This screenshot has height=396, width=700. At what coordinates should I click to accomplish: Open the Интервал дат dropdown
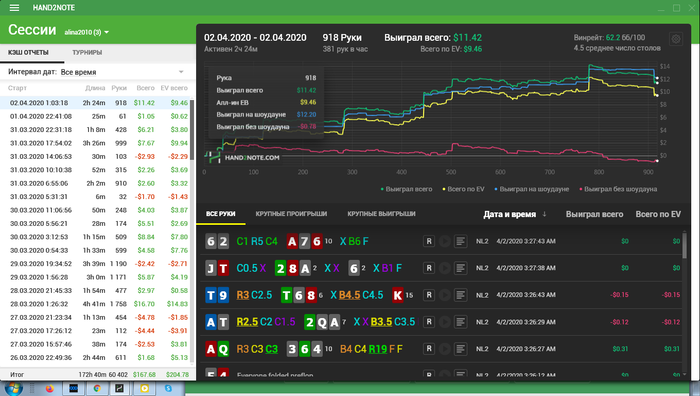(122, 72)
